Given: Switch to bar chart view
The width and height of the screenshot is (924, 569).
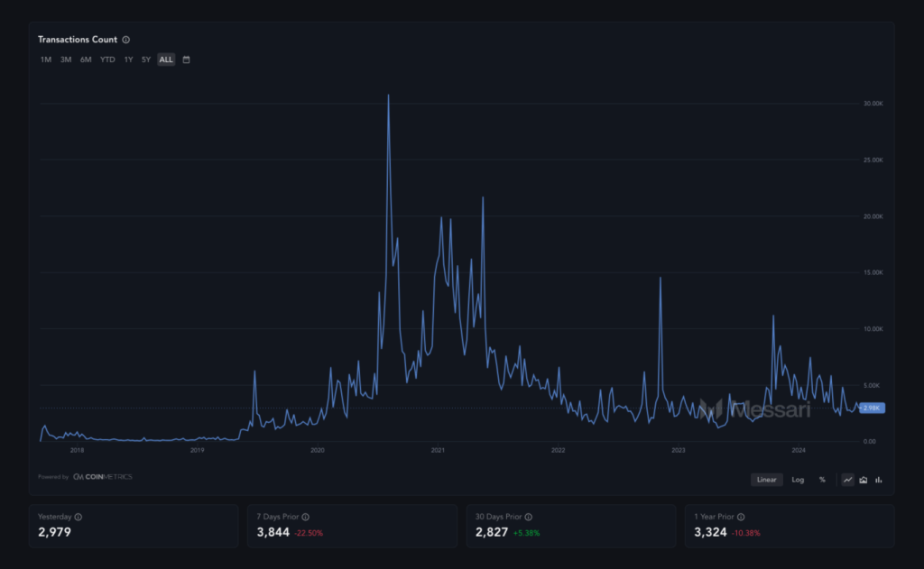Looking at the screenshot, I should coord(879,480).
